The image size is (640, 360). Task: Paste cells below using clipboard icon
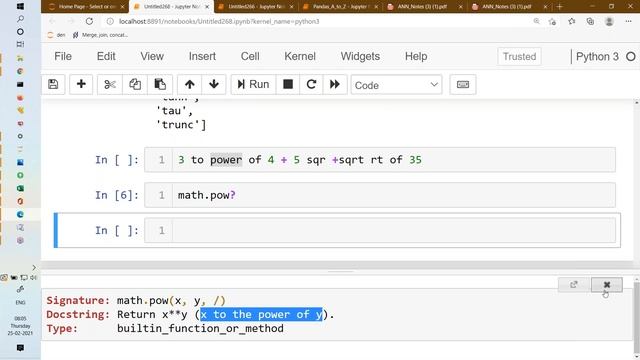point(160,84)
